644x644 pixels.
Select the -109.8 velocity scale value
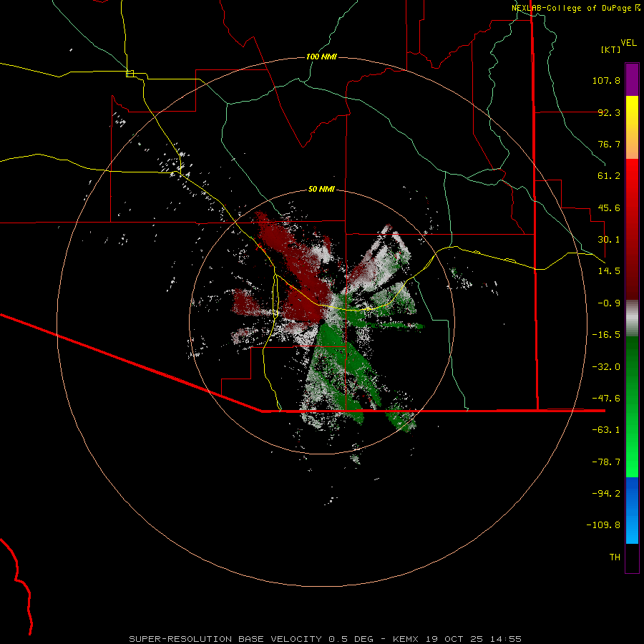tap(604, 525)
